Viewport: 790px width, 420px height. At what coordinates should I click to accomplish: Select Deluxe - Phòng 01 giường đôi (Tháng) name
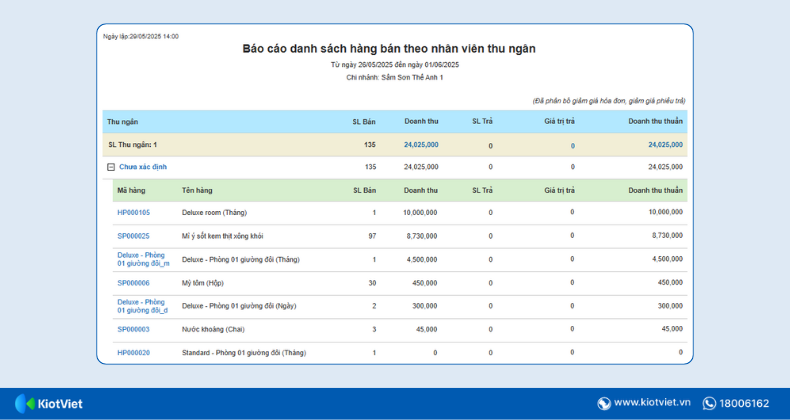tap(241, 260)
